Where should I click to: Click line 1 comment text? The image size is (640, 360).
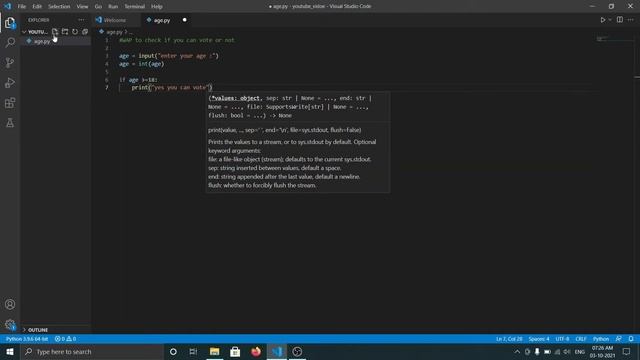tap(177, 40)
